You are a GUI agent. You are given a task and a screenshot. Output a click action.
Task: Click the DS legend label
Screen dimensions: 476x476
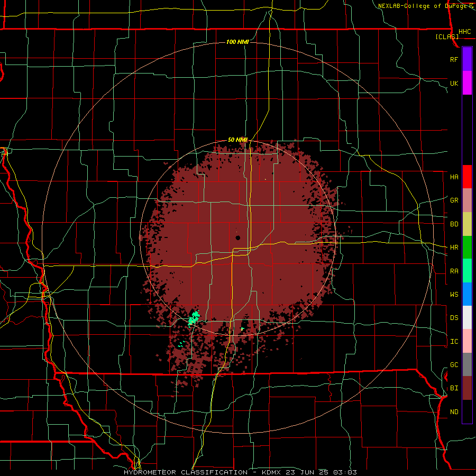(454, 318)
